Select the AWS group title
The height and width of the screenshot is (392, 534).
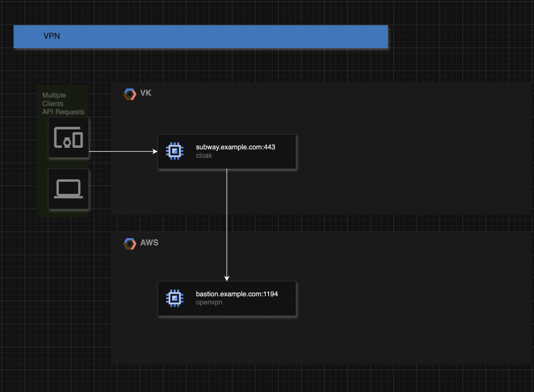coord(149,243)
